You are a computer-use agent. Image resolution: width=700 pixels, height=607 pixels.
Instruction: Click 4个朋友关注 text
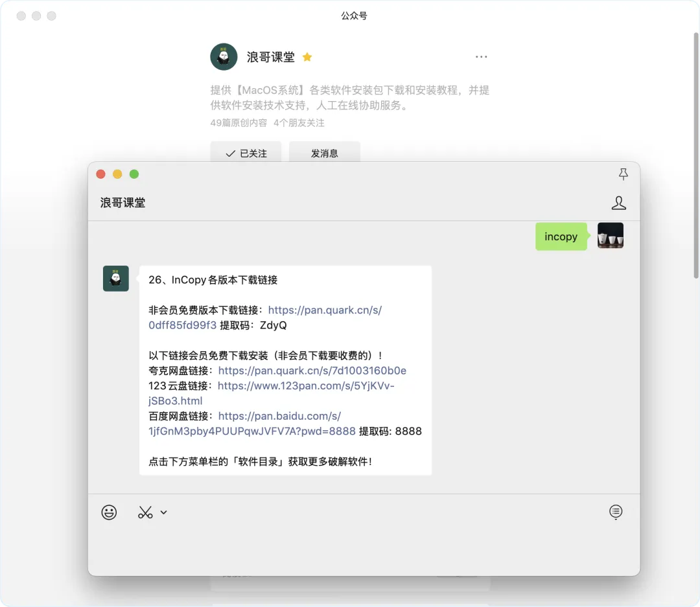pos(299,122)
